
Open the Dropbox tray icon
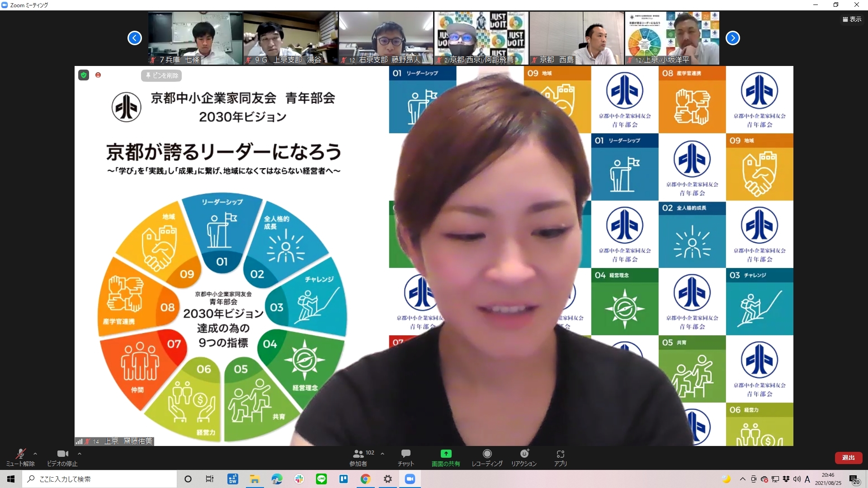pos(786,479)
